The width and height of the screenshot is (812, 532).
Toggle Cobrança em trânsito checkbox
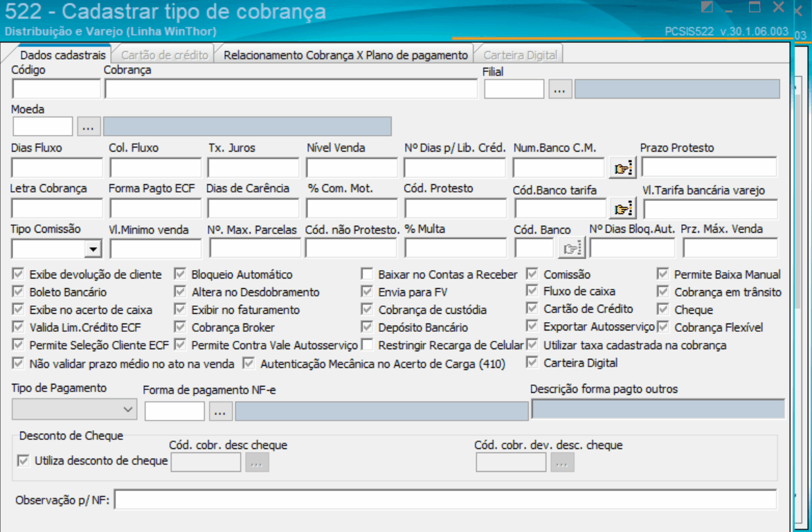(663, 291)
